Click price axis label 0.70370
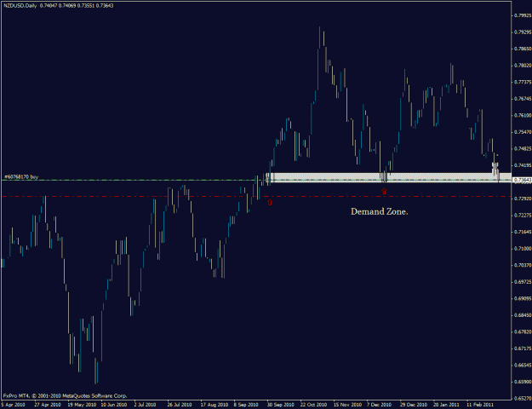 (x=523, y=265)
